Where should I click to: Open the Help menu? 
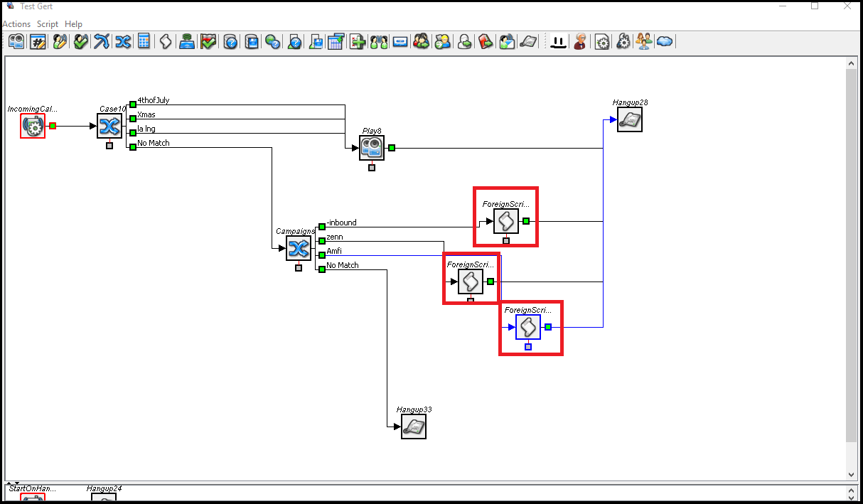[74, 24]
